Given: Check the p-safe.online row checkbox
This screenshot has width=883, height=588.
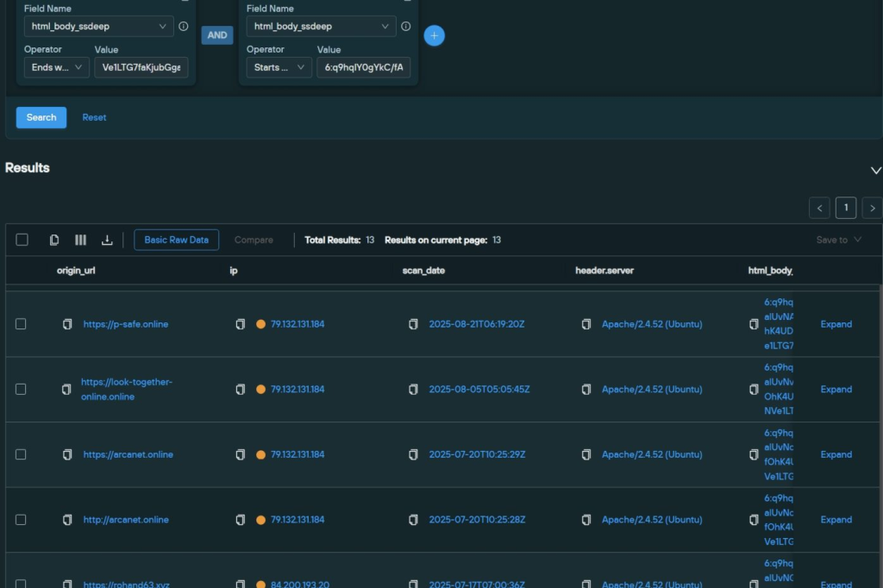Looking at the screenshot, I should (21, 324).
